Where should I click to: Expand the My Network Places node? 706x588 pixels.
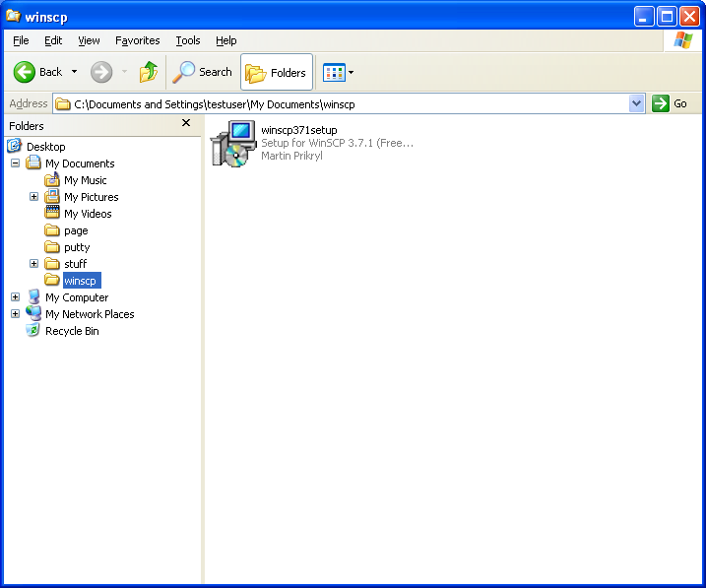16,314
